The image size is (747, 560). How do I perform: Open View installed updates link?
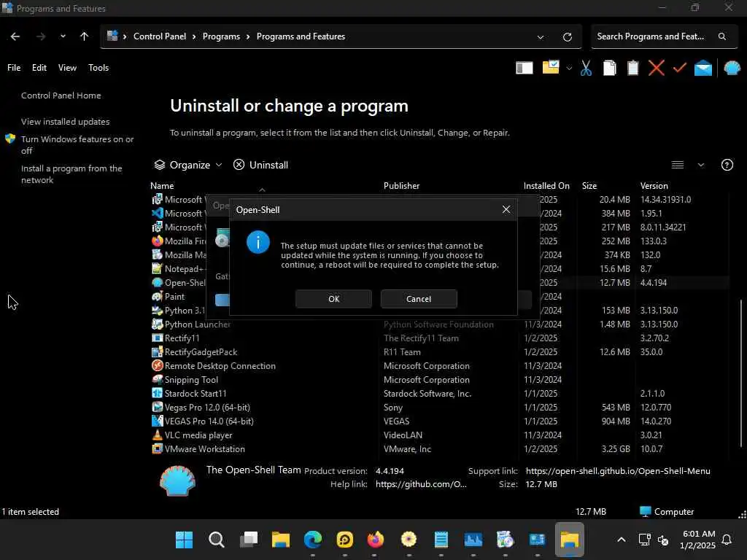(65, 122)
